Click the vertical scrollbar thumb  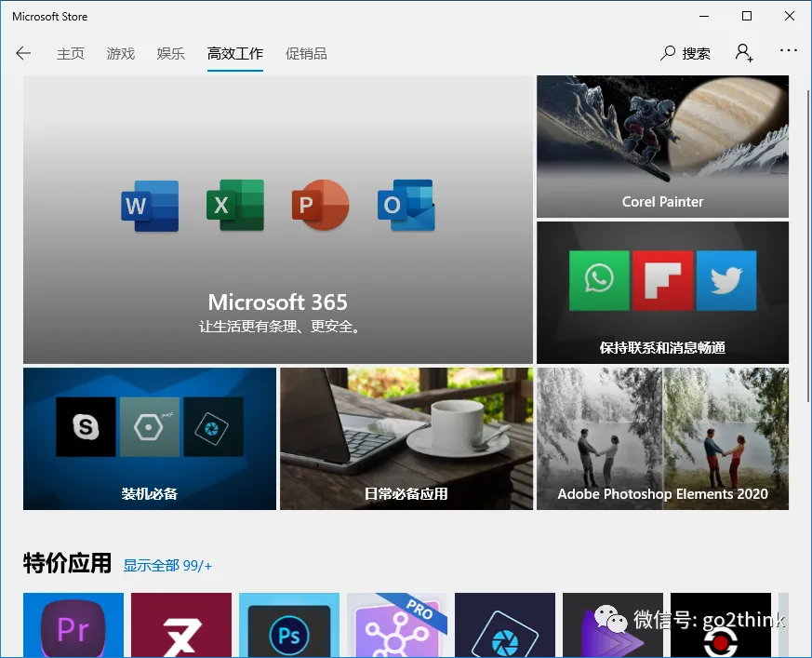808,246
